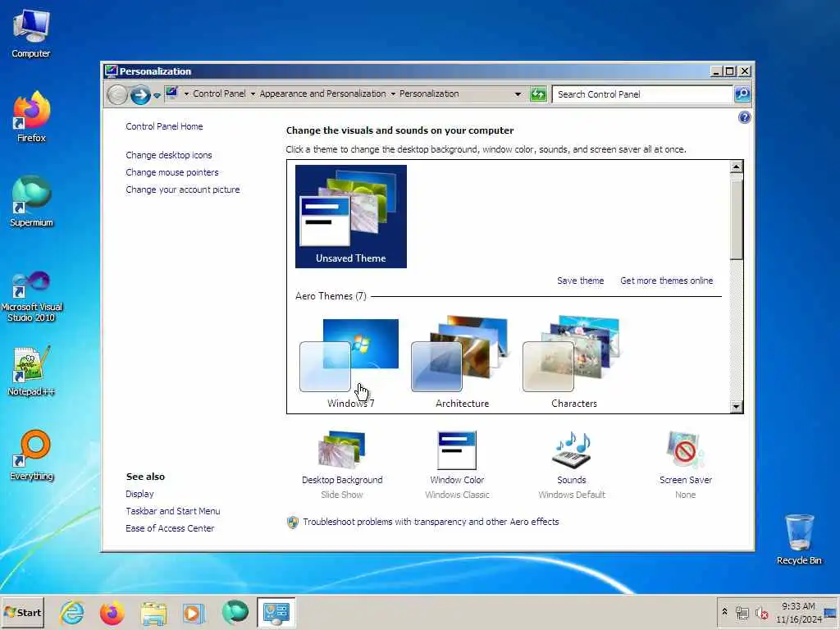Click the theme list scroll up arrow
The width and height of the screenshot is (840, 630).
pyautogui.click(x=737, y=167)
